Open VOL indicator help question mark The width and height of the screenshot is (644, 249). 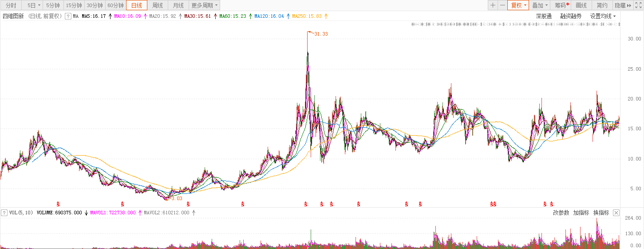4,213
